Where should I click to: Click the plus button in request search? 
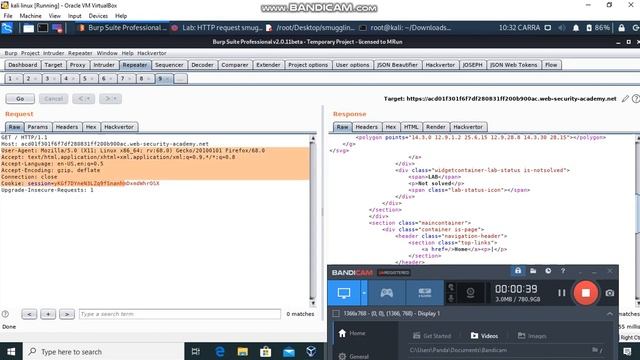pyautogui.click(x=48, y=314)
